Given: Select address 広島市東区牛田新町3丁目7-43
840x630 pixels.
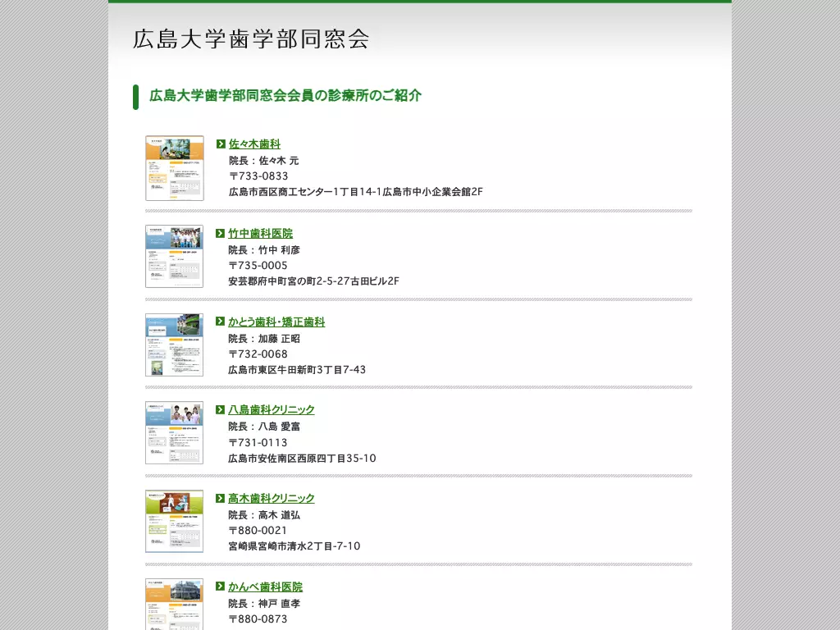Looking at the screenshot, I should [x=297, y=370].
